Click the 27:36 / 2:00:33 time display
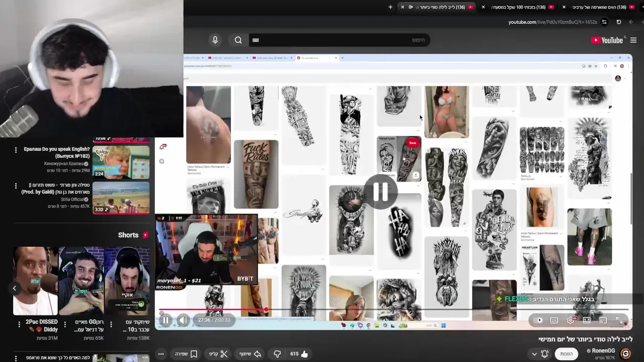644x362 pixels. [x=214, y=320]
